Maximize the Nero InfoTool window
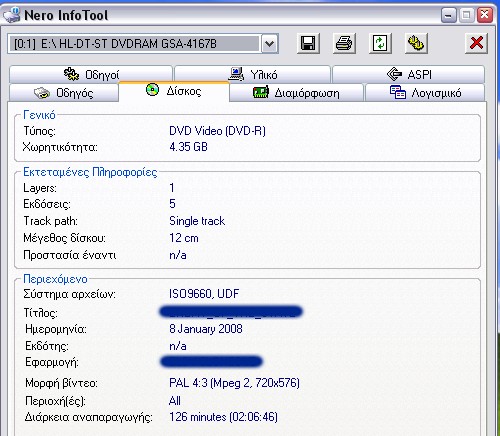500x436 pixels. tap(467, 15)
